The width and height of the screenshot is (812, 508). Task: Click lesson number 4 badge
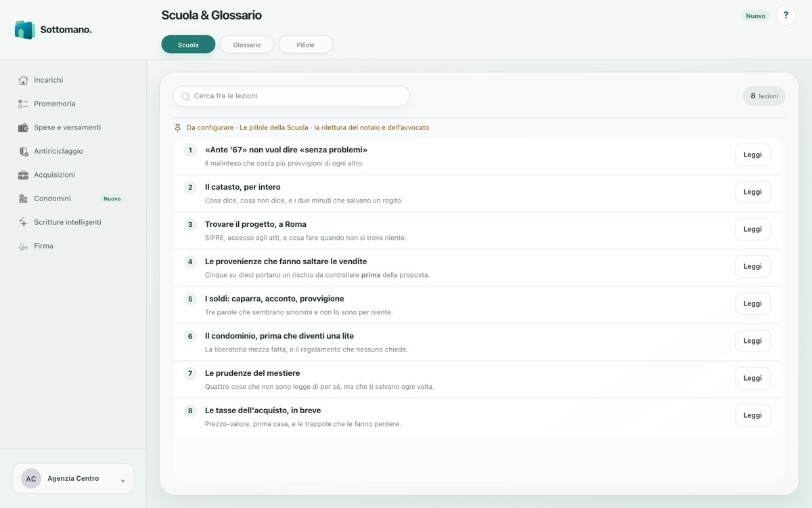[x=190, y=261]
